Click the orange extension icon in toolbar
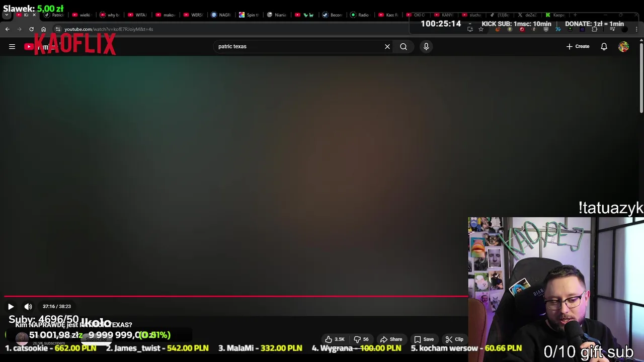This screenshot has height=362, width=644. click(x=498, y=29)
